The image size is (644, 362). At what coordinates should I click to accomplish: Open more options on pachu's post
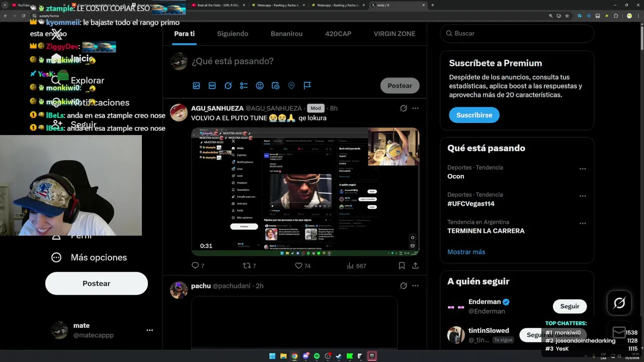(415, 286)
